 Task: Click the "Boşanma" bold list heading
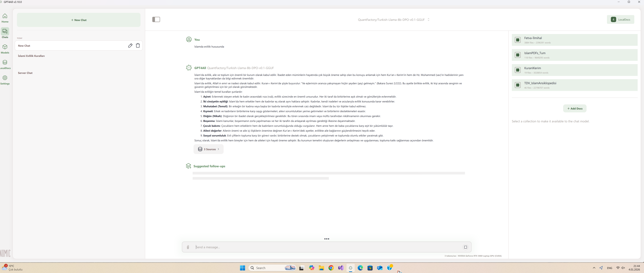(x=209, y=121)
